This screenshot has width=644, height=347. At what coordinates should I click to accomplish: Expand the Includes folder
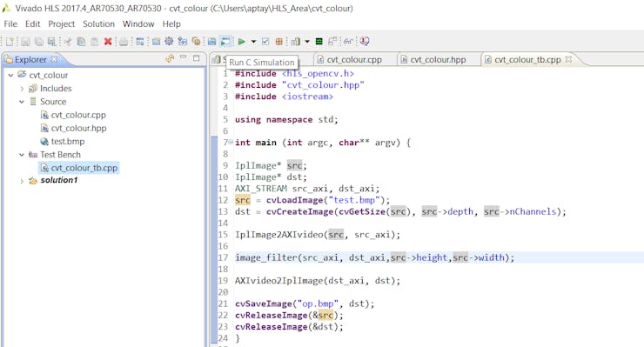point(22,89)
